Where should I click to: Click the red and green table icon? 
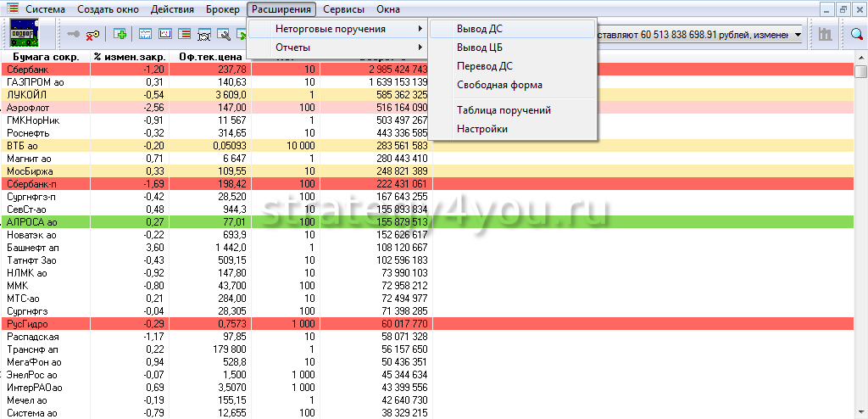pyautogui.click(x=185, y=35)
